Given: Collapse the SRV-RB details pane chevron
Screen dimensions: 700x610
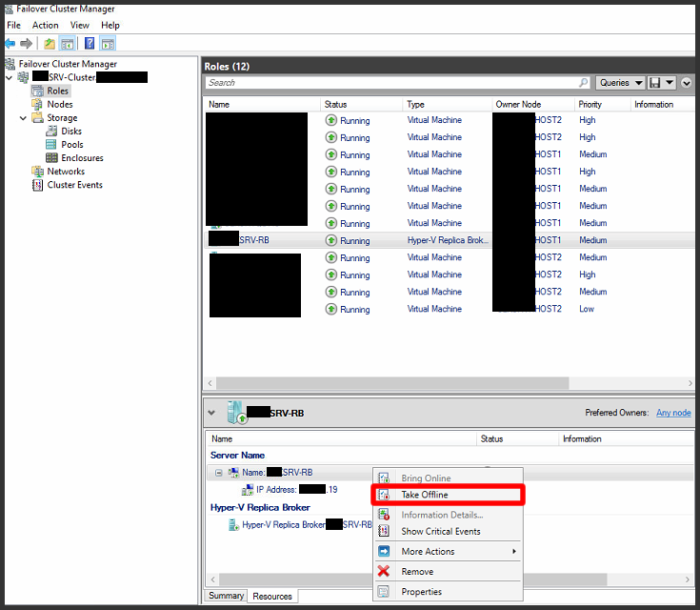Looking at the screenshot, I should point(211,413).
